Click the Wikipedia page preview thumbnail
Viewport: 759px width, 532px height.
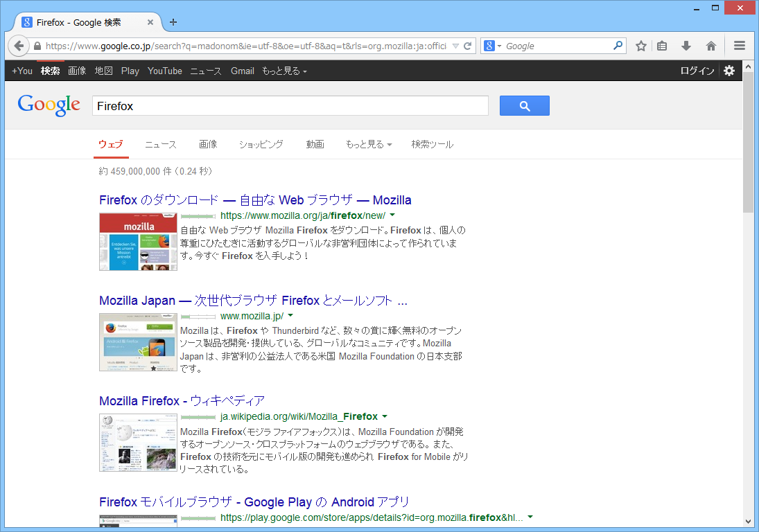pyautogui.click(x=138, y=443)
